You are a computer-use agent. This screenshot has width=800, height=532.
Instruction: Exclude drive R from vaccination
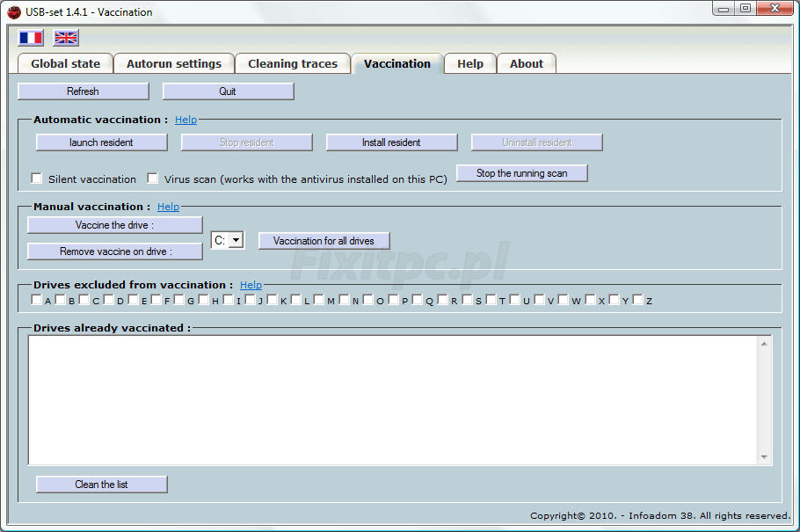[x=443, y=300]
